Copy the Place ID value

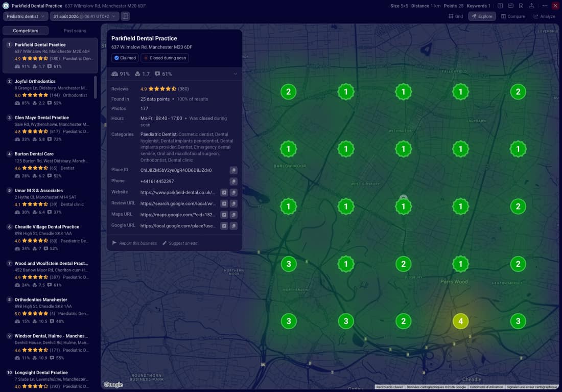[x=233, y=170]
